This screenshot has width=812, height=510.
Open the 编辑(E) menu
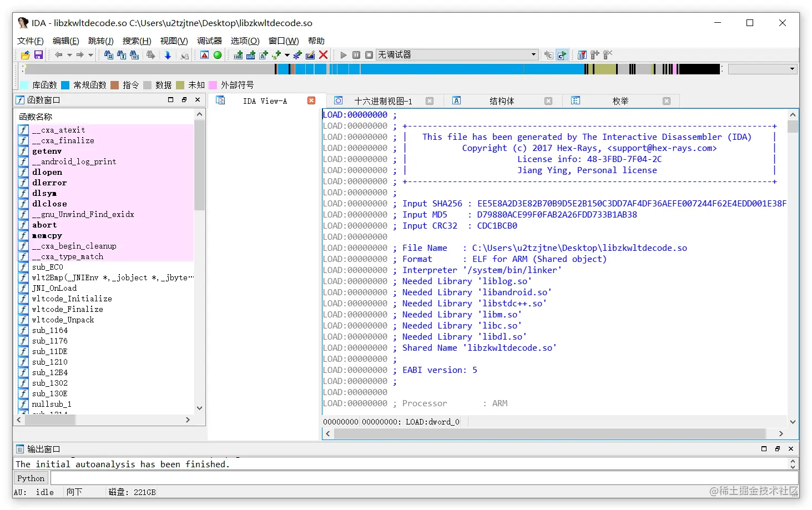coord(65,41)
